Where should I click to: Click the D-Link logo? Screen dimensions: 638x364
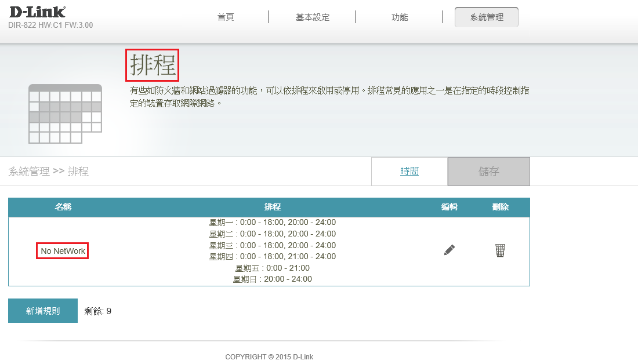[37, 12]
